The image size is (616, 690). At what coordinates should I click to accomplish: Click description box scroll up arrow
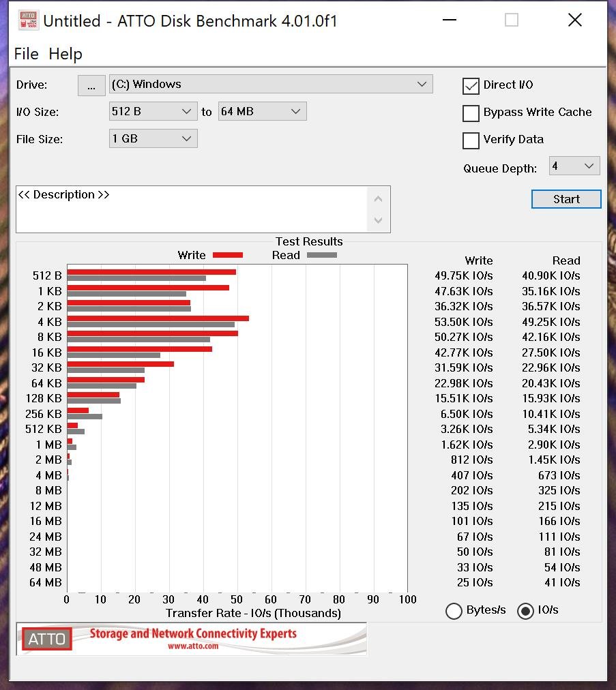click(378, 199)
